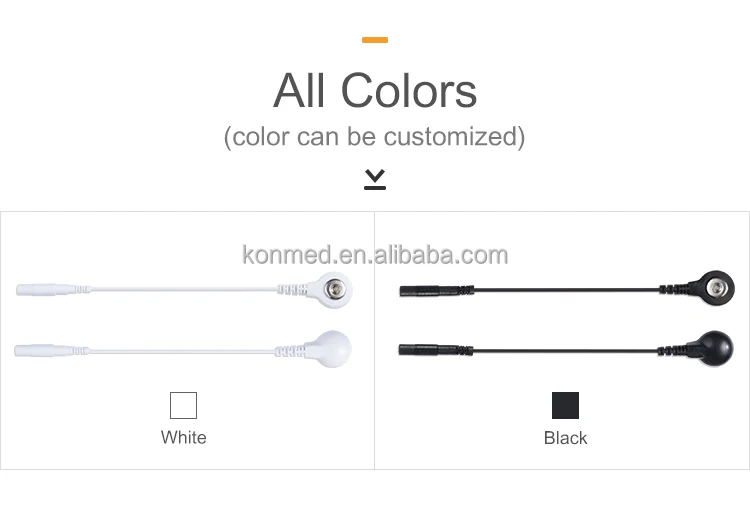Screen dimensions: 750x506
Task: Click the color can be customized subtitle
Action: coord(375,136)
